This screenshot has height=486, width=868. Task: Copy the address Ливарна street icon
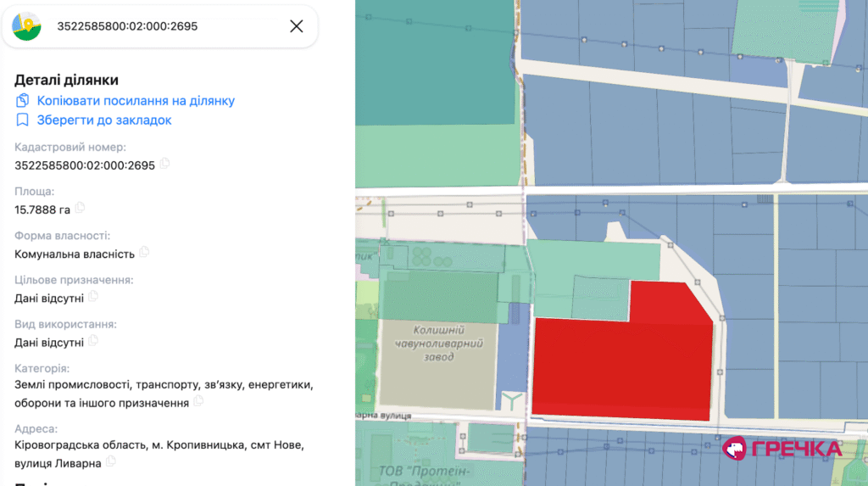click(111, 461)
